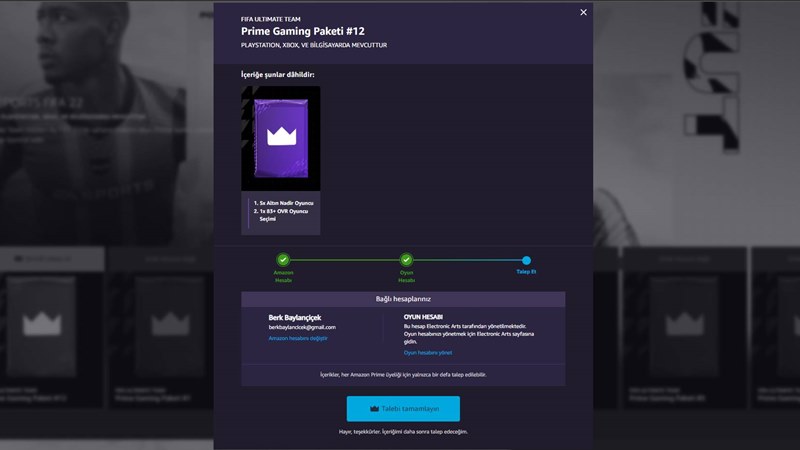Click the Berk Baylançiçek account name
This screenshot has height=450, width=800.
pos(295,317)
